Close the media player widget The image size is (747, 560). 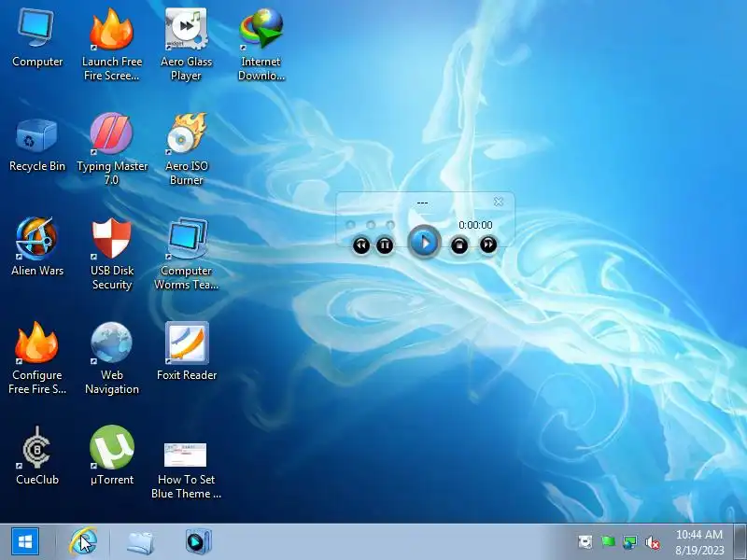499,202
